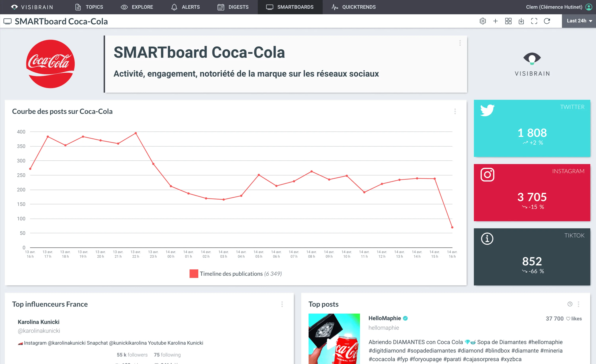Open the Topics menu
The image size is (596, 364).
tap(89, 7)
